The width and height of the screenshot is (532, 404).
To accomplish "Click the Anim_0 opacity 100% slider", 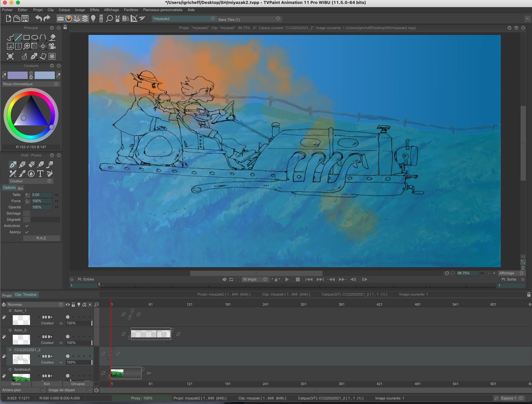I will tap(79, 343).
